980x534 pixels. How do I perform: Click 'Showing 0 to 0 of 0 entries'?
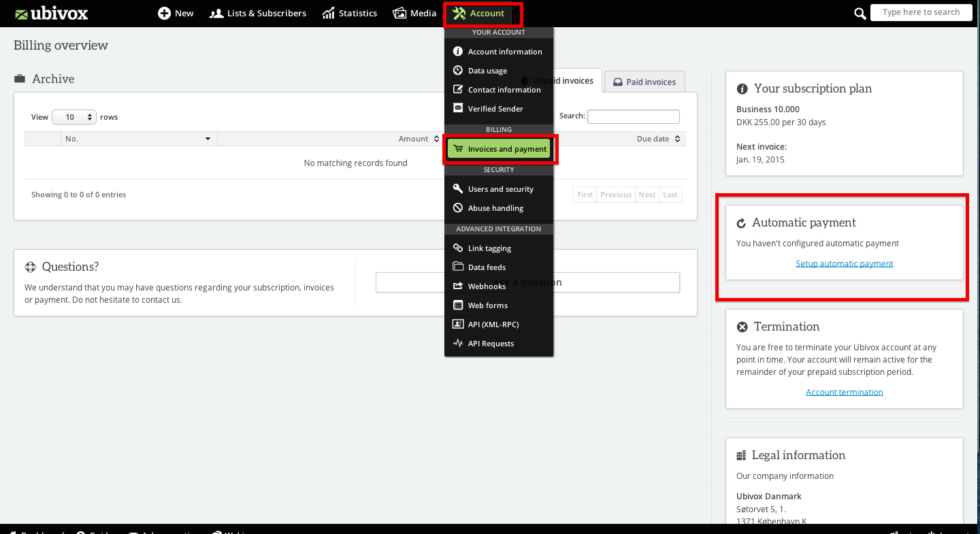point(79,195)
